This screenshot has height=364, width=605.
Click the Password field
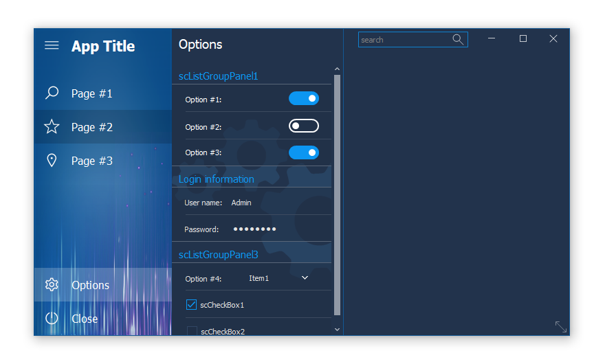click(280, 229)
